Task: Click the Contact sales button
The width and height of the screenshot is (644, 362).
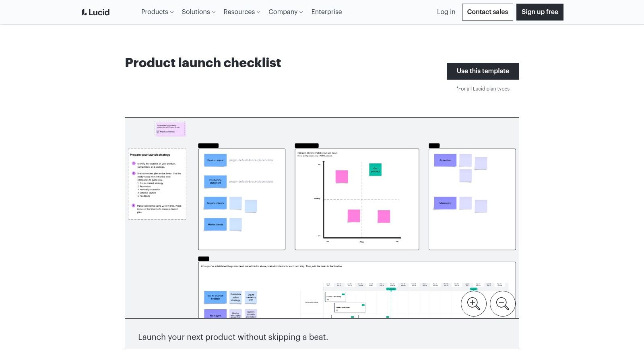Action: [x=487, y=12]
